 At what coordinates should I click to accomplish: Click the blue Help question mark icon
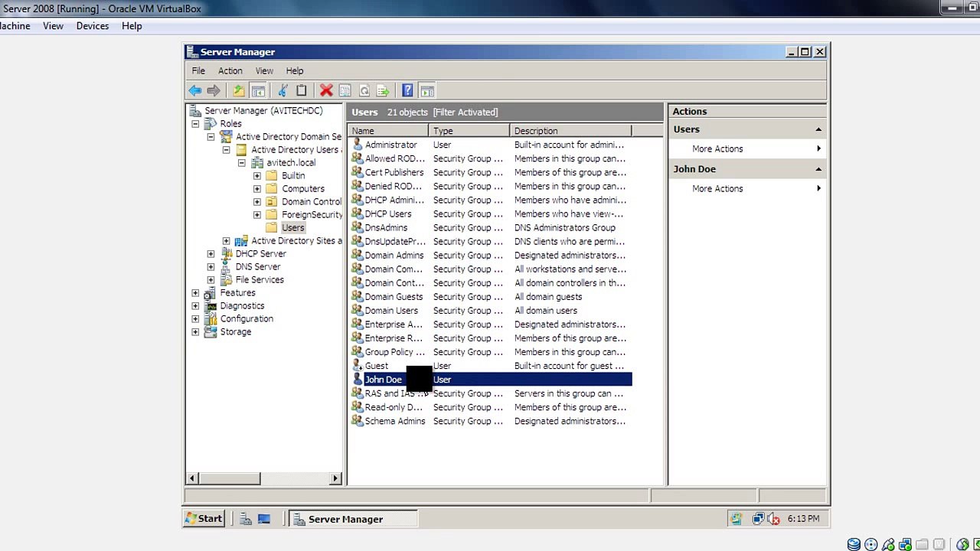click(407, 91)
